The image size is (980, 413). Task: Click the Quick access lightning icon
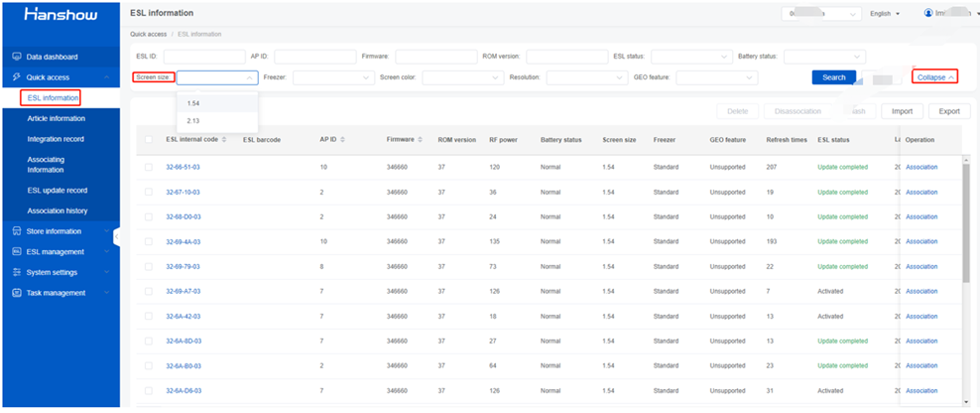(17, 77)
